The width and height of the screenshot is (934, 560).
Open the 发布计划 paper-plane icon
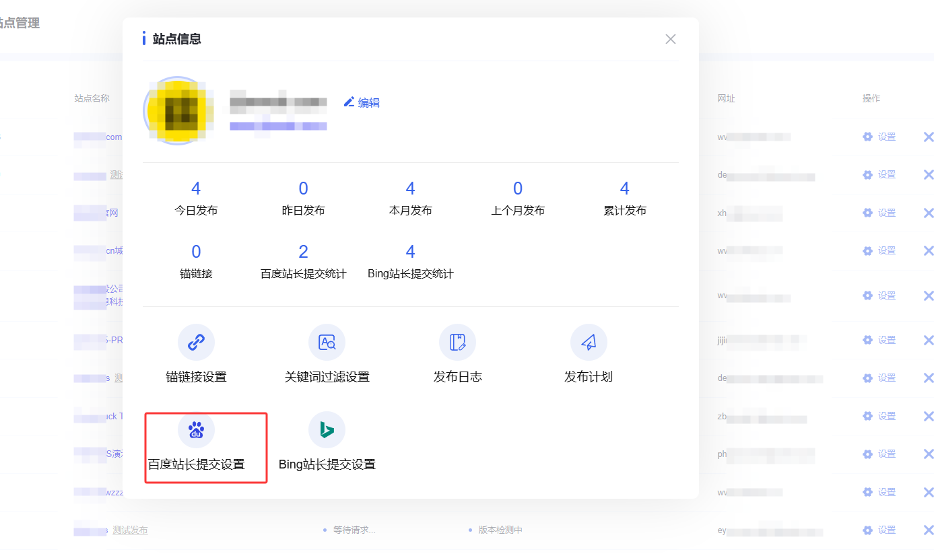click(589, 343)
